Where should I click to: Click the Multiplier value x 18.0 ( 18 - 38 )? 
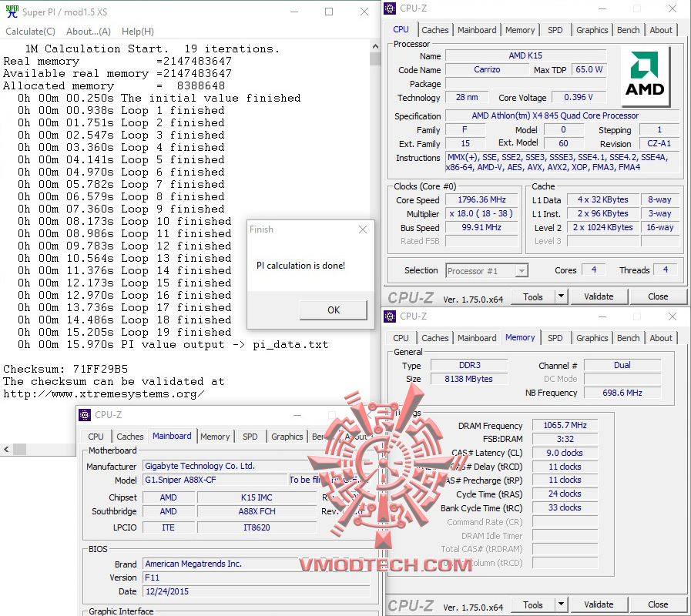[x=481, y=214]
